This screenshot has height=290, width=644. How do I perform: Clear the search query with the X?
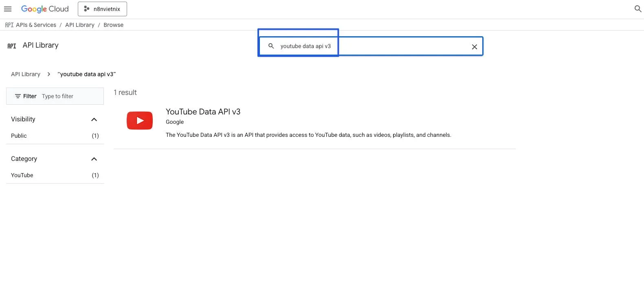pyautogui.click(x=475, y=47)
